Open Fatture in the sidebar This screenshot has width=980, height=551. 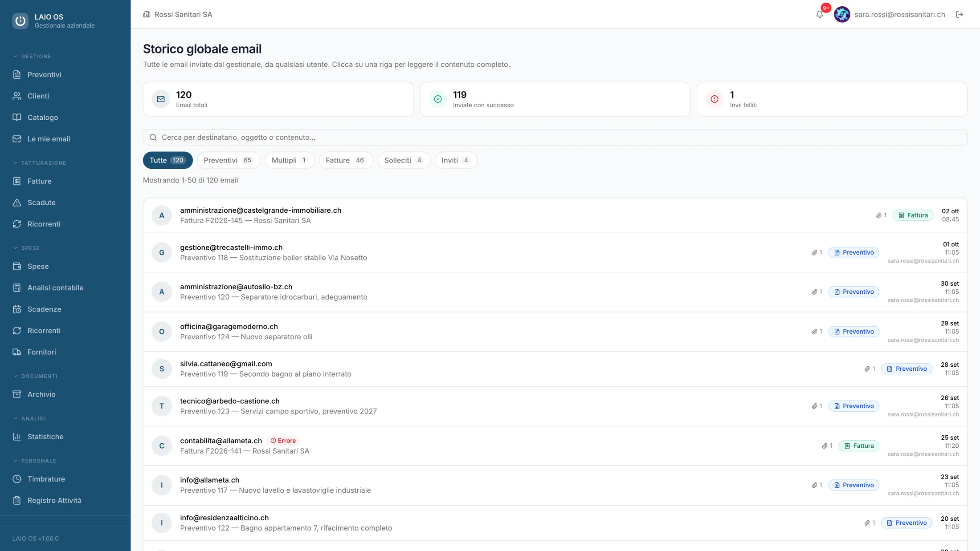pos(65,181)
